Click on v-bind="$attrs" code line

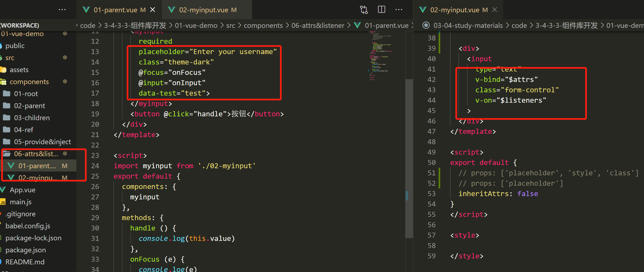coord(507,79)
